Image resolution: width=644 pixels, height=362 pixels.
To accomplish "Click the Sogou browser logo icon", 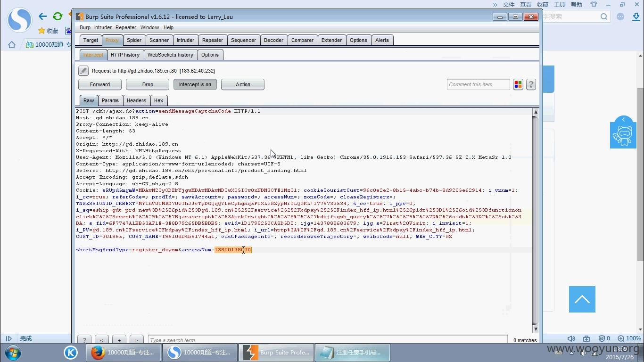I will [x=19, y=20].
